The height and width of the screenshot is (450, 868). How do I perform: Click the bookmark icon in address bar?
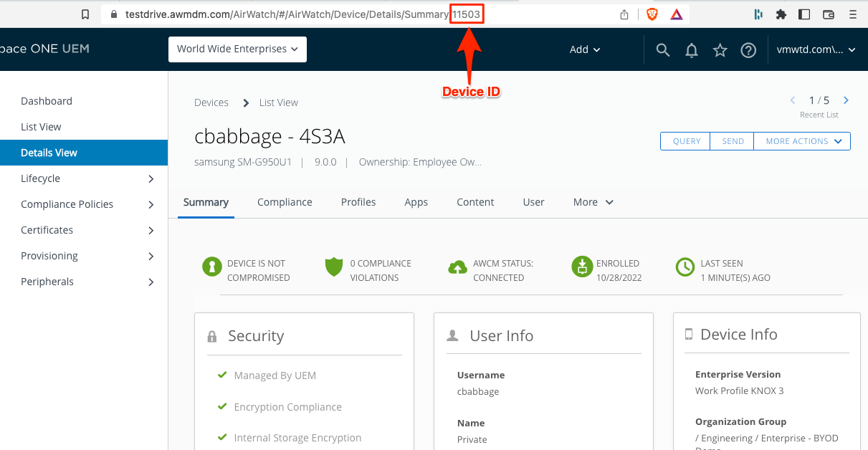point(85,14)
